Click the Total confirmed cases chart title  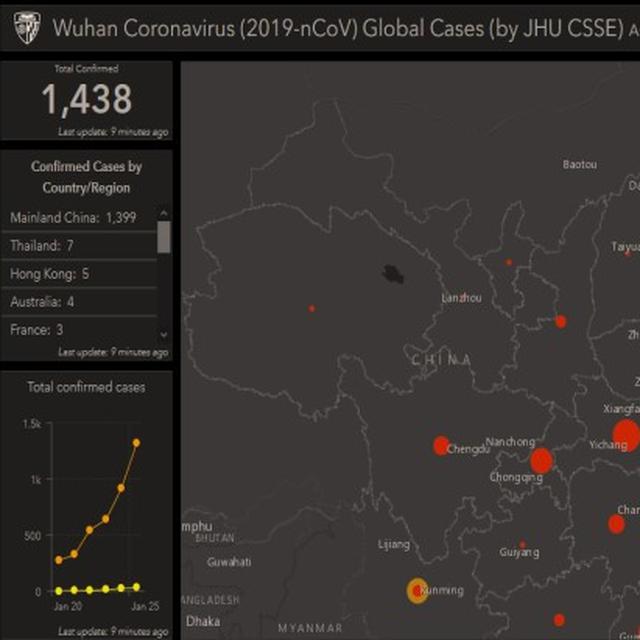pos(86,387)
